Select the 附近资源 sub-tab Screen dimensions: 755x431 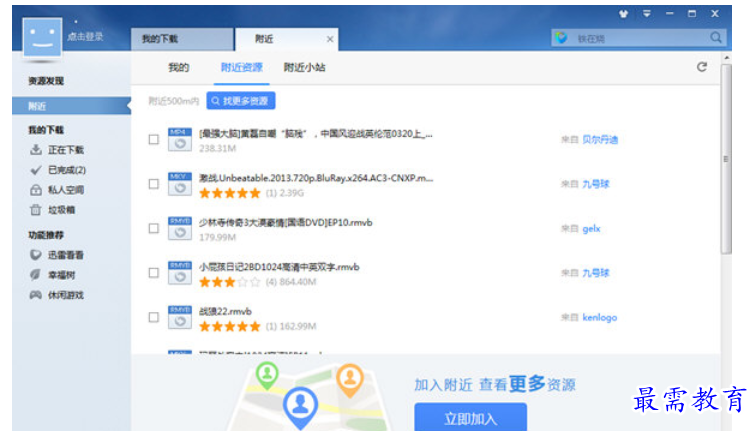tap(242, 67)
